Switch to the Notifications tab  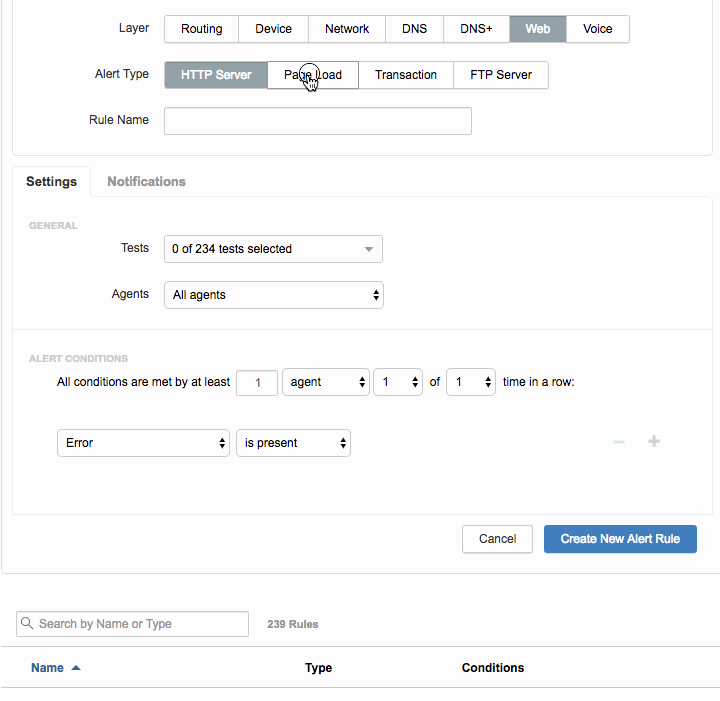pyautogui.click(x=146, y=182)
